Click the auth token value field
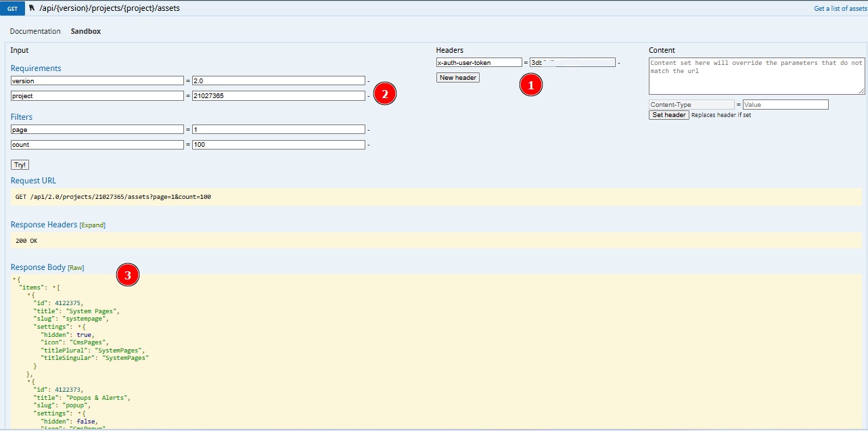This screenshot has width=868, height=431. [x=572, y=62]
